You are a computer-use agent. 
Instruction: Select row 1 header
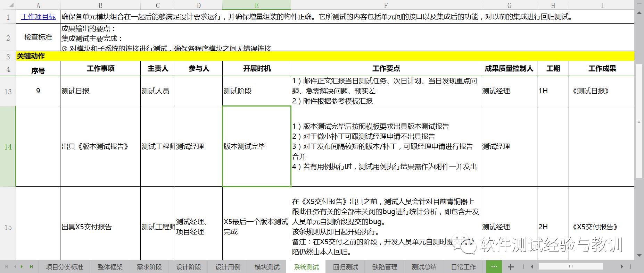(8, 17)
